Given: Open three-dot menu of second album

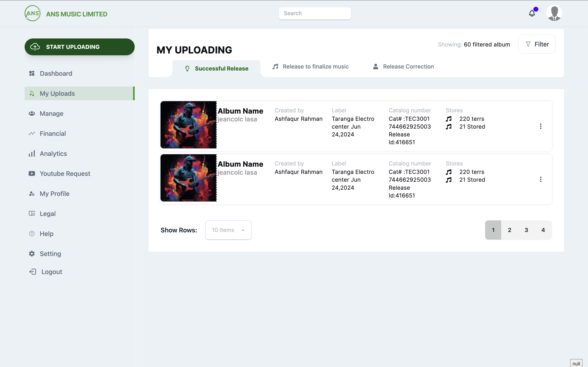Looking at the screenshot, I should [x=541, y=179].
